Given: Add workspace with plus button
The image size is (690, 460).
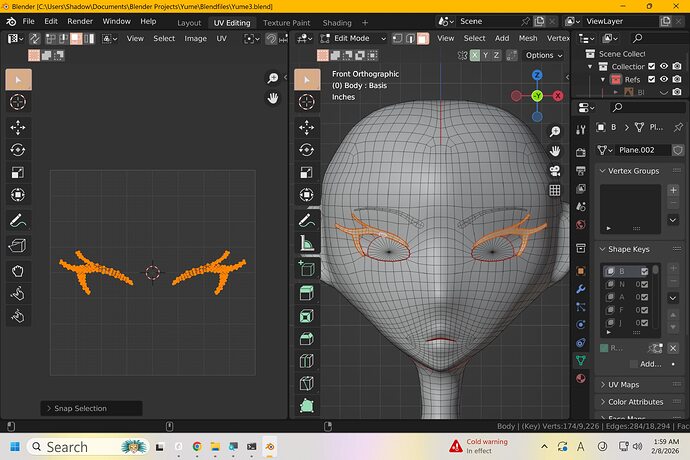Looking at the screenshot, I should coord(365,22).
